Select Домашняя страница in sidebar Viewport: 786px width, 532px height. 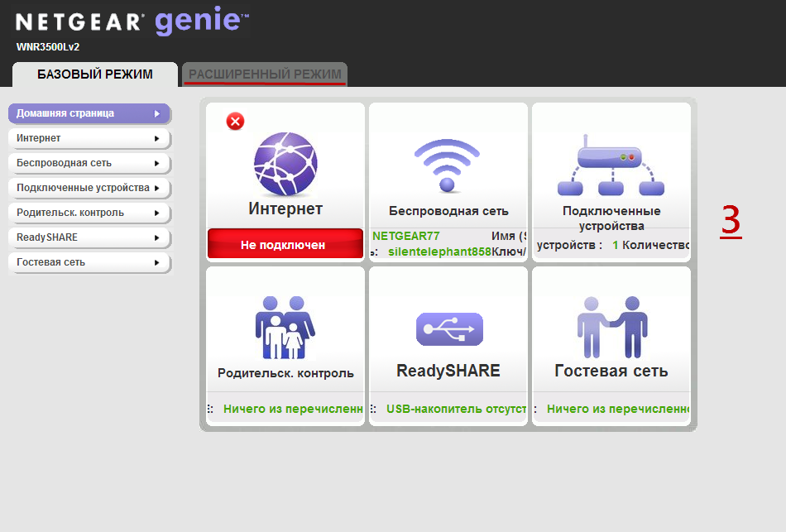click(x=89, y=113)
